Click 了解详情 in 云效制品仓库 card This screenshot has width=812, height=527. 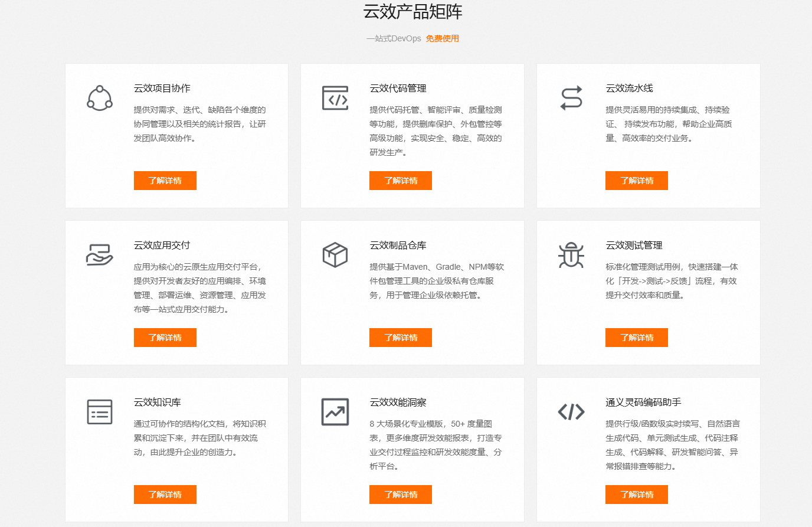tap(400, 338)
